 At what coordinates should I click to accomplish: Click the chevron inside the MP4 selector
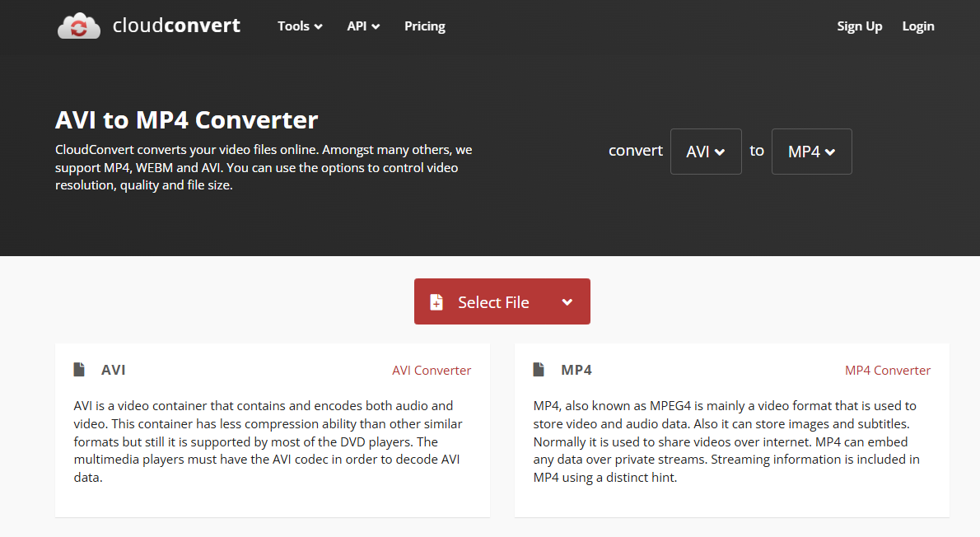(830, 152)
